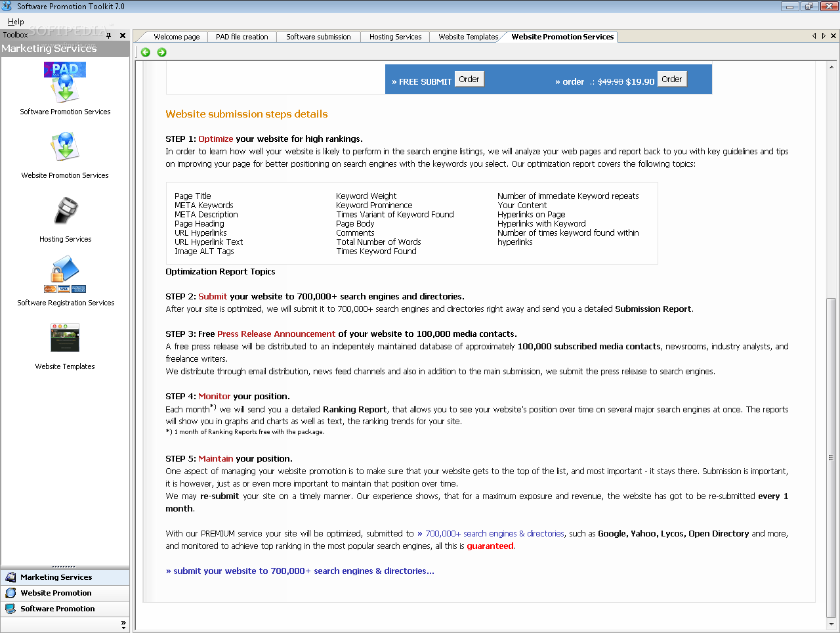Click the Software Promotion group icon
This screenshot has height=633, width=840.
[x=10, y=609]
